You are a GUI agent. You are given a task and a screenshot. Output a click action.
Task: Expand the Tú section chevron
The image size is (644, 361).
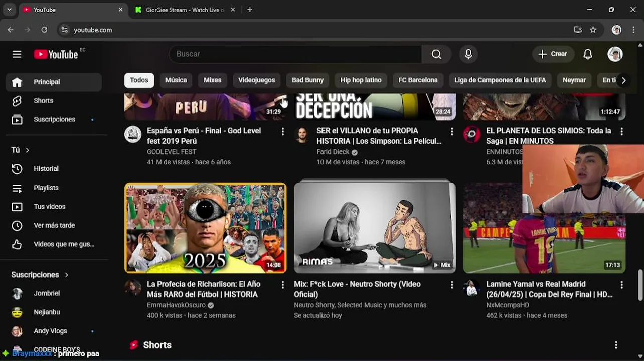(x=27, y=150)
